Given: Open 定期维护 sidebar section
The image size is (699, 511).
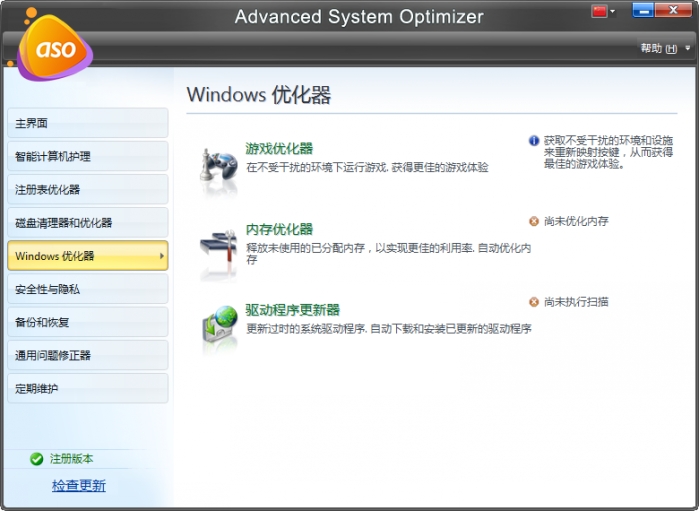Looking at the screenshot, I should pyautogui.click(x=88, y=388).
